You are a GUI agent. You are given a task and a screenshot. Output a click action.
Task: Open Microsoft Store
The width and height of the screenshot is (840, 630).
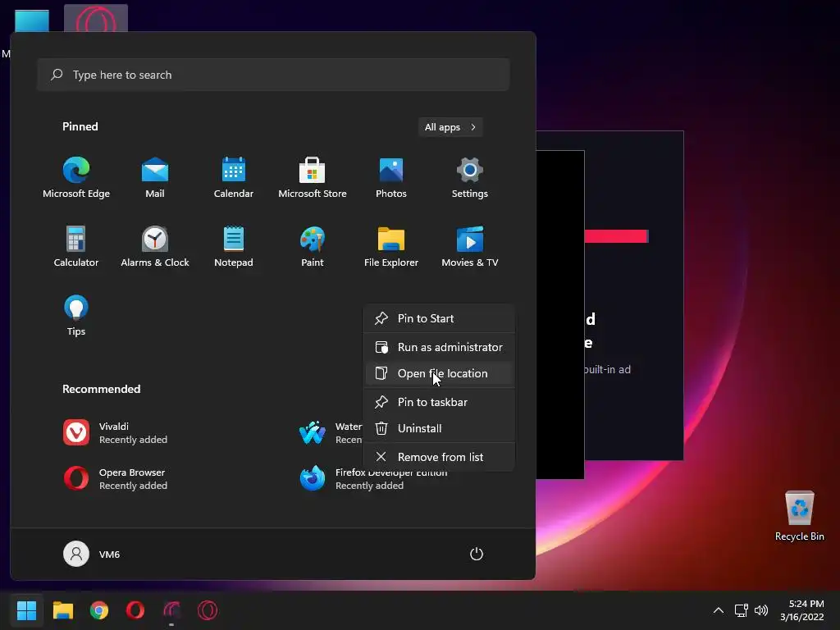click(313, 177)
